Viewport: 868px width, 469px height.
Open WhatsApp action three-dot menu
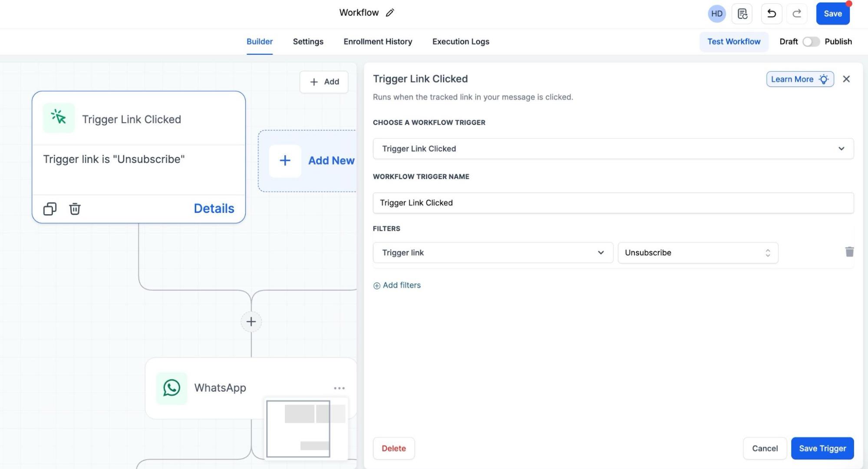pyautogui.click(x=339, y=388)
